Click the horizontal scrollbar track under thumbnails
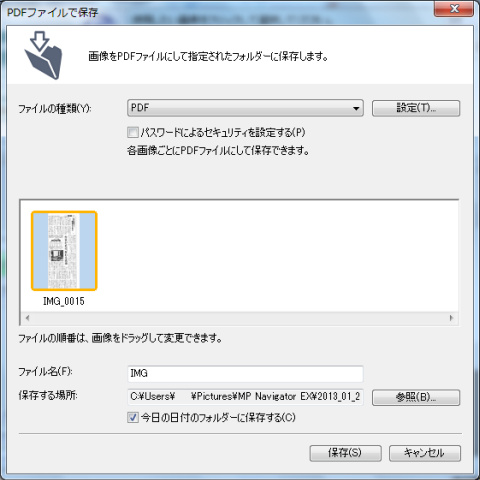480x480 pixels. click(x=239, y=318)
